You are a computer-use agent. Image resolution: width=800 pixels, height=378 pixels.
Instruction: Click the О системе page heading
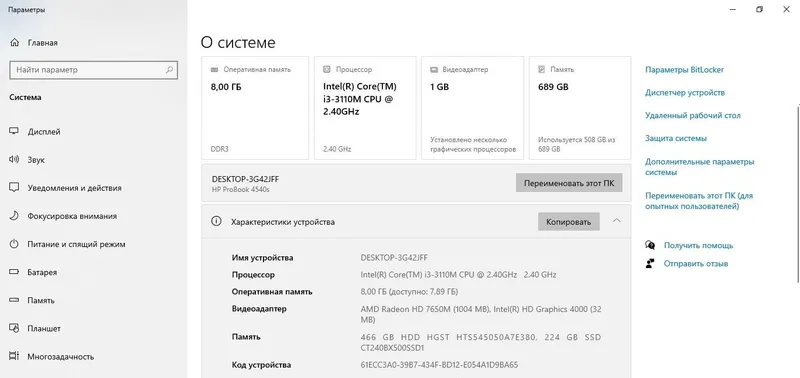238,42
